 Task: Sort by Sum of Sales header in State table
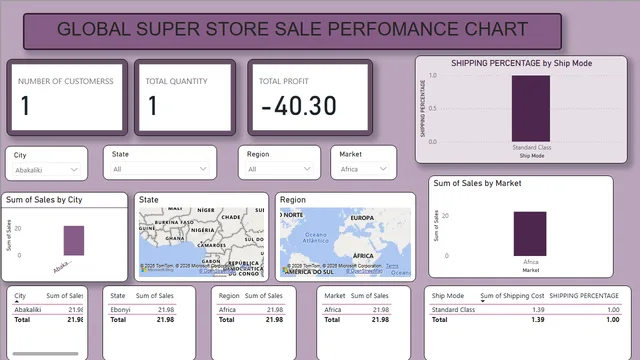[x=154, y=296]
